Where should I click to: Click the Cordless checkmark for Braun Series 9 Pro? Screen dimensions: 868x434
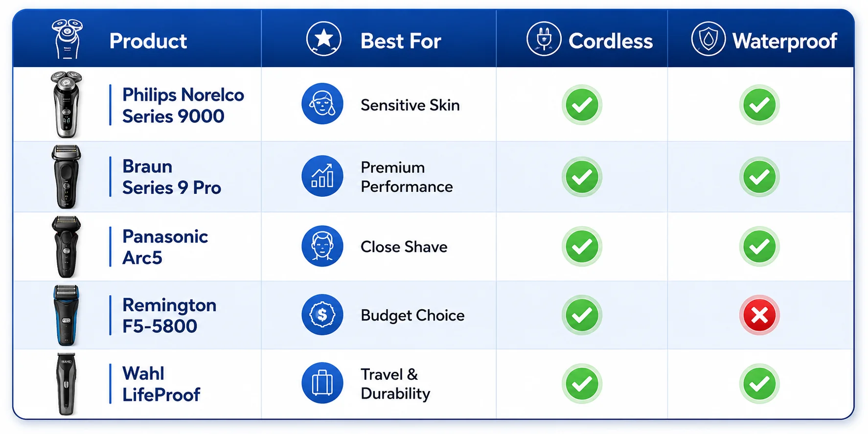click(582, 177)
